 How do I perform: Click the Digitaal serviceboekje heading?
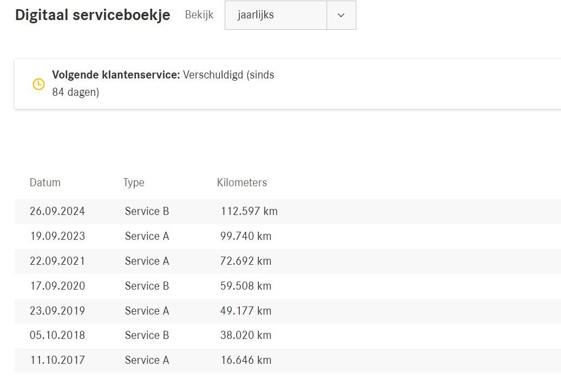point(93,15)
